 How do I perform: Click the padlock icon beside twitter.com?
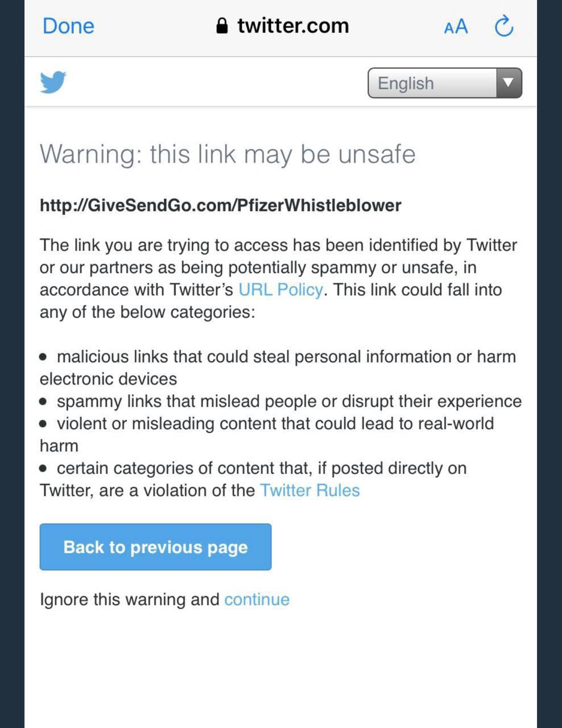tap(222, 26)
